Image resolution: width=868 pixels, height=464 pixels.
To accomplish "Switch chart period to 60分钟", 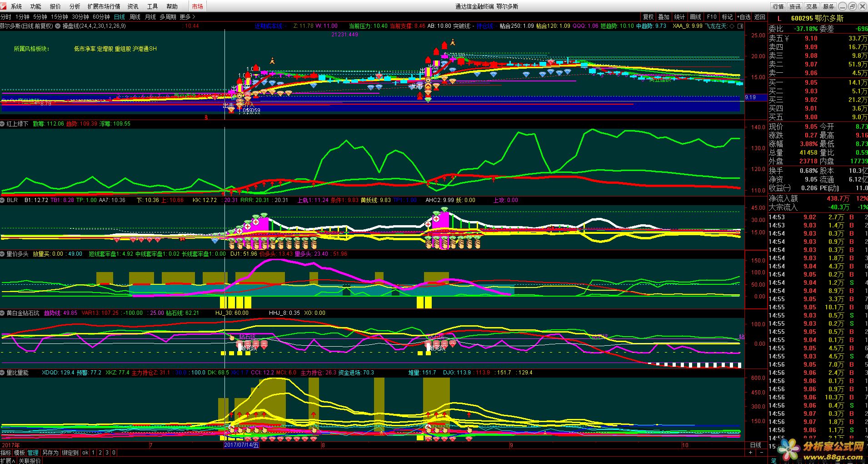I will tap(101, 17).
